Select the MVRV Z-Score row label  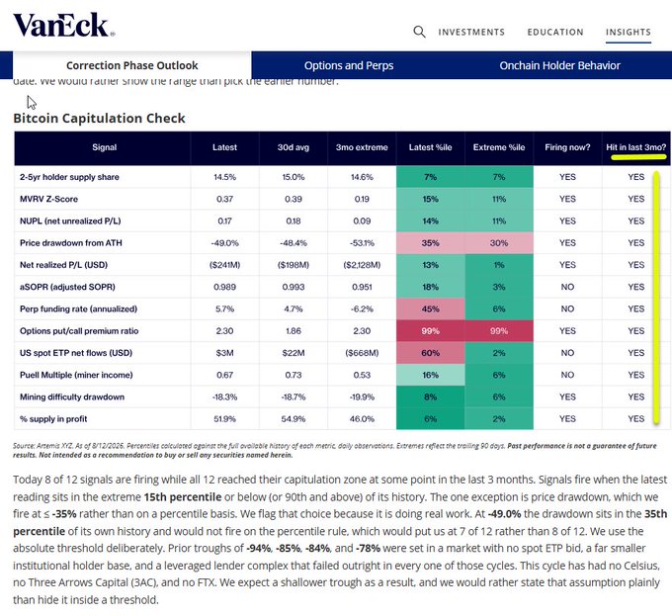coord(48,199)
